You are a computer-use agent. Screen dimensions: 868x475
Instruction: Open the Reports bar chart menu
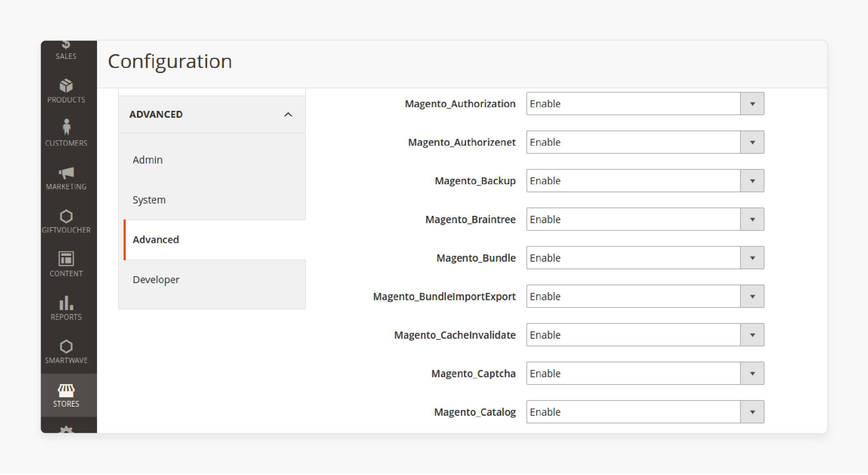pos(66,309)
